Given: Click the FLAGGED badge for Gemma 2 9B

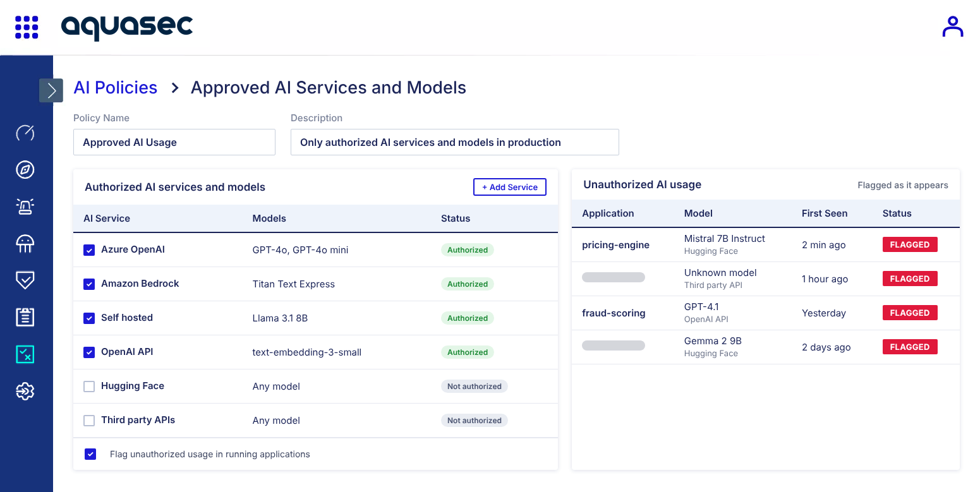Looking at the screenshot, I should point(910,347).
